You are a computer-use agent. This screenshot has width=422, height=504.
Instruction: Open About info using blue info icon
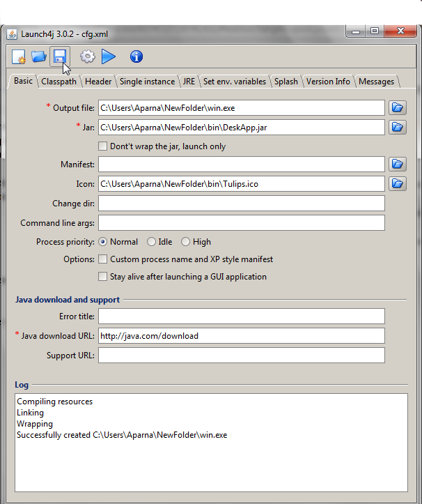point(136,56)
